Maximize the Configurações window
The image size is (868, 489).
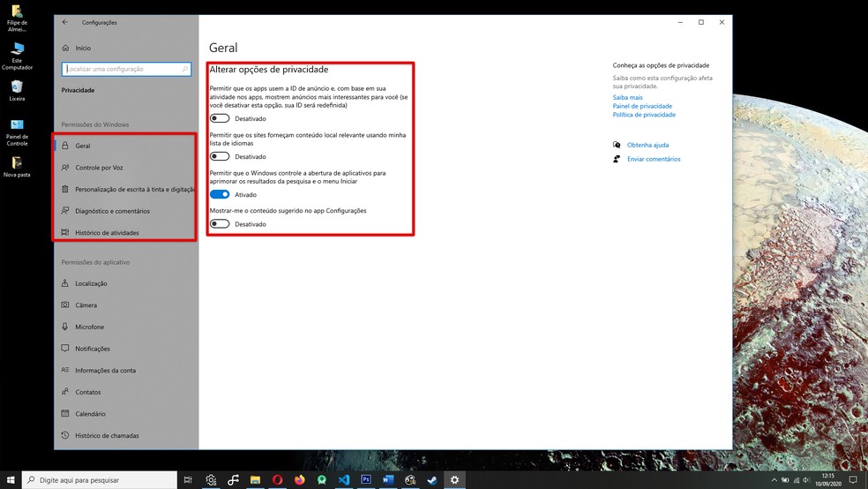[700, 22]
